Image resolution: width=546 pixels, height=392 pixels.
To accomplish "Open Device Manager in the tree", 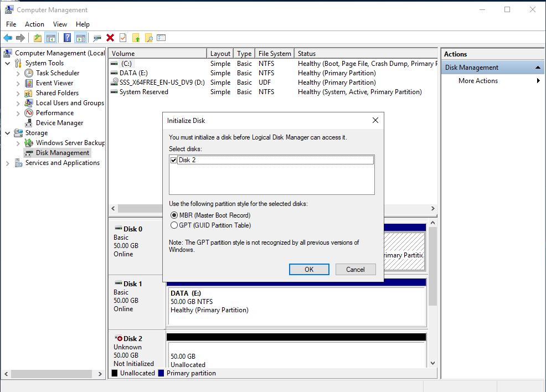I will click(59, 123).
